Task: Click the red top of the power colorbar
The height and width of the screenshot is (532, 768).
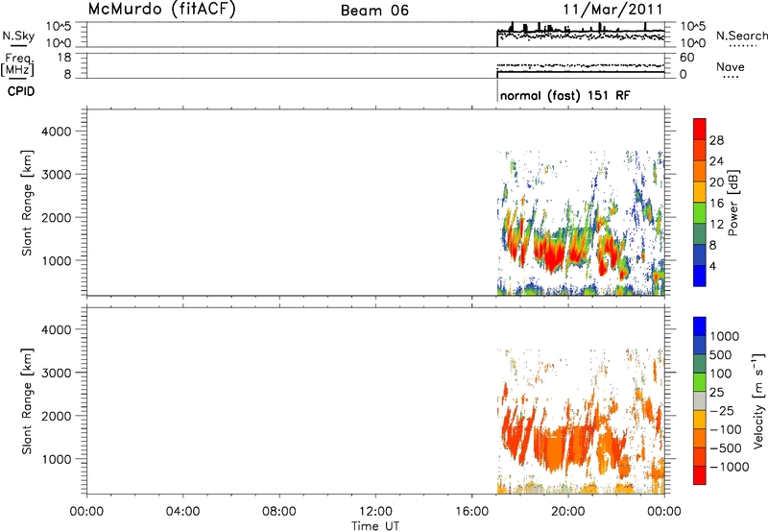Action: point(700,129)
